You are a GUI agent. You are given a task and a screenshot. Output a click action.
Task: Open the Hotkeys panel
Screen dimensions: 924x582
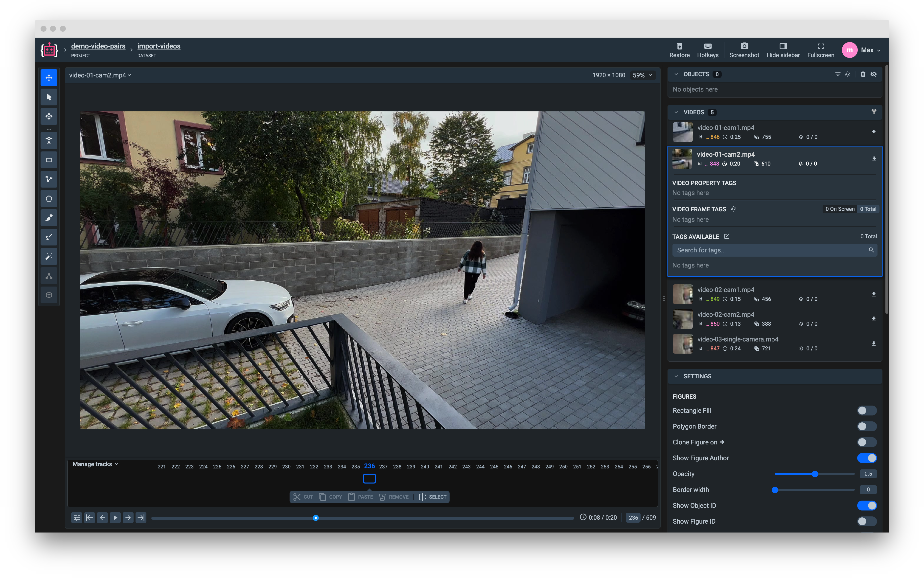tap(707, 50)
